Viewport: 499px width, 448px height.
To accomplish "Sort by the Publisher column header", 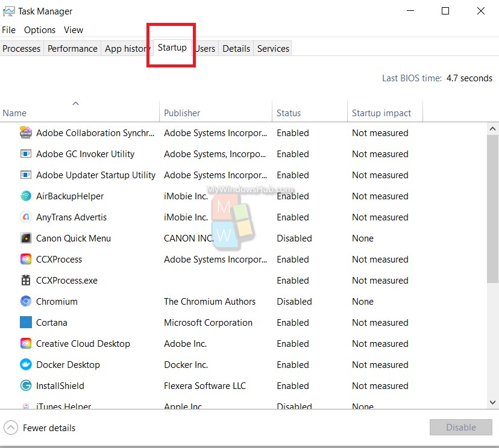I will (x=216, y=111).
